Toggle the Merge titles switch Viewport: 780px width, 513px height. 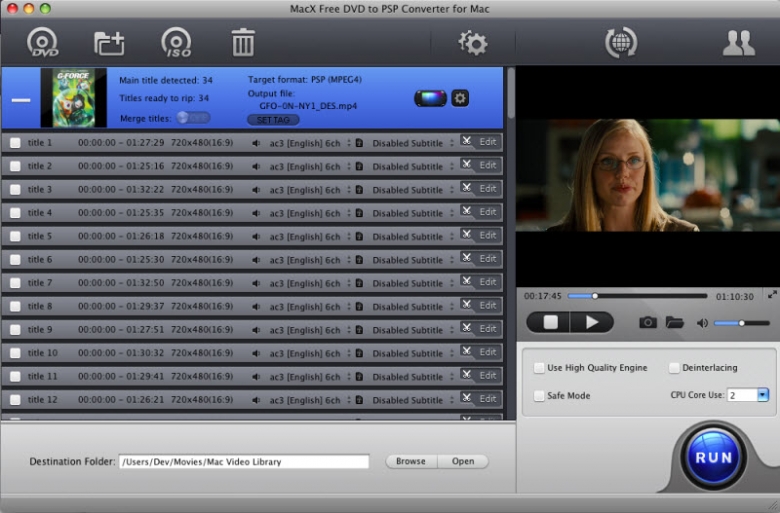(193, 117)
